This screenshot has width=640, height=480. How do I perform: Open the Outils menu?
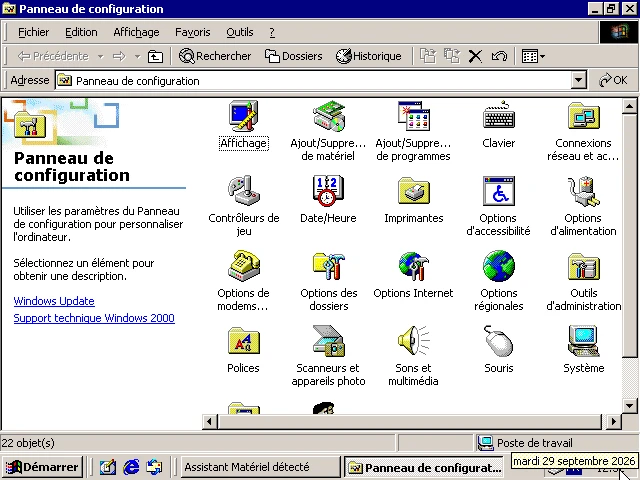240,32
